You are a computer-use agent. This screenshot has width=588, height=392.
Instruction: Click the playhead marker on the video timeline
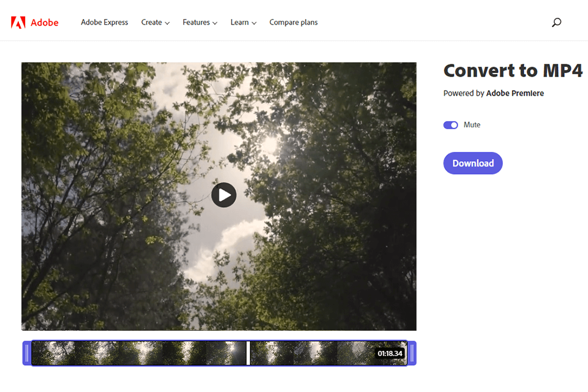coord(248,353)
